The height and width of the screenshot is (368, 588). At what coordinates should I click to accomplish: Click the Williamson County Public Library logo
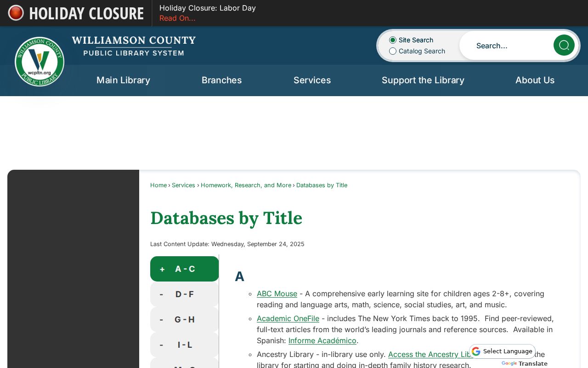[40, 62]
